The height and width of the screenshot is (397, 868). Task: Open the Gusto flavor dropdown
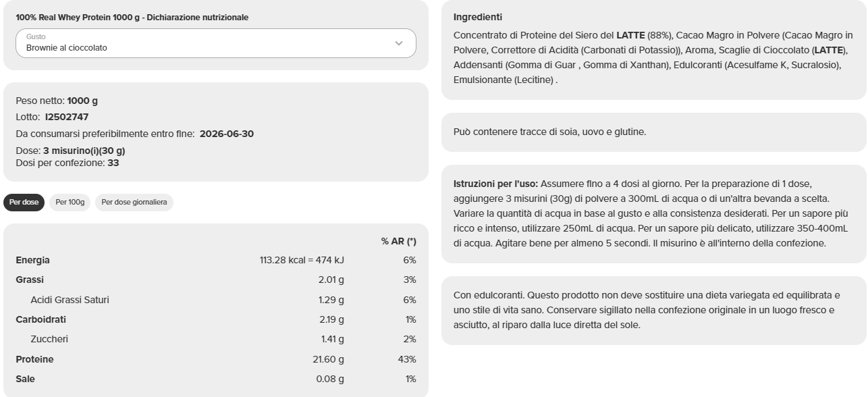pos(216,43)
